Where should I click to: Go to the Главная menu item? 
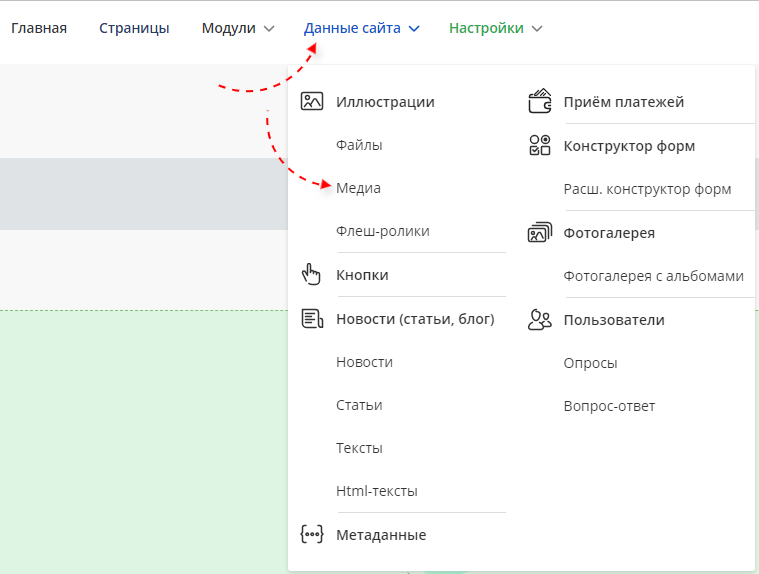[39, 28]
